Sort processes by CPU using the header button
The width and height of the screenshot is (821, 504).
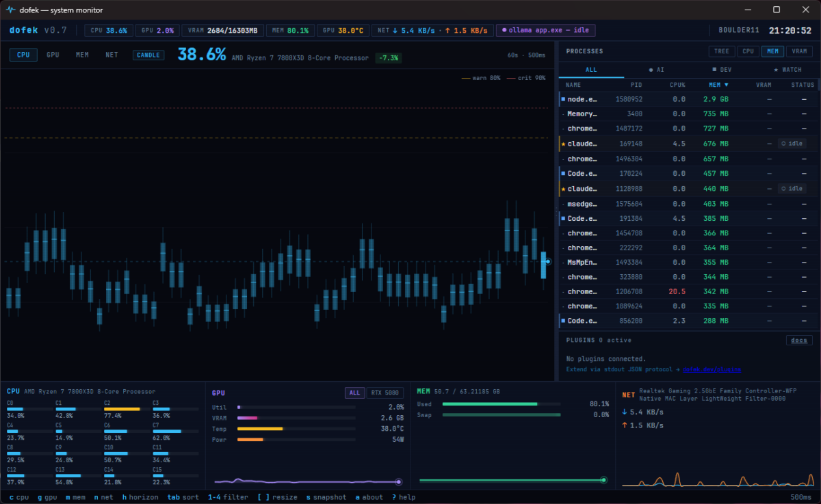[748, 51]
